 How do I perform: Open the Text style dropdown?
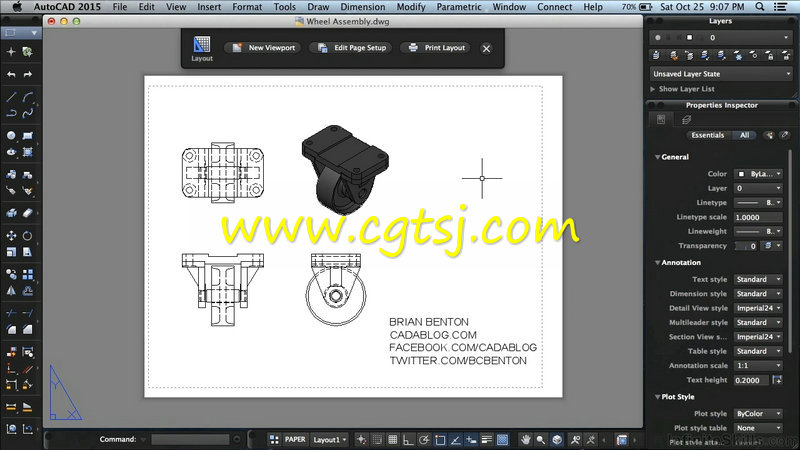click(758, 280)
